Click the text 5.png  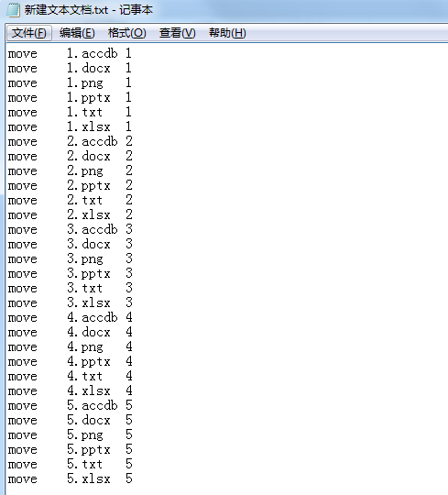tap(85, 435)
